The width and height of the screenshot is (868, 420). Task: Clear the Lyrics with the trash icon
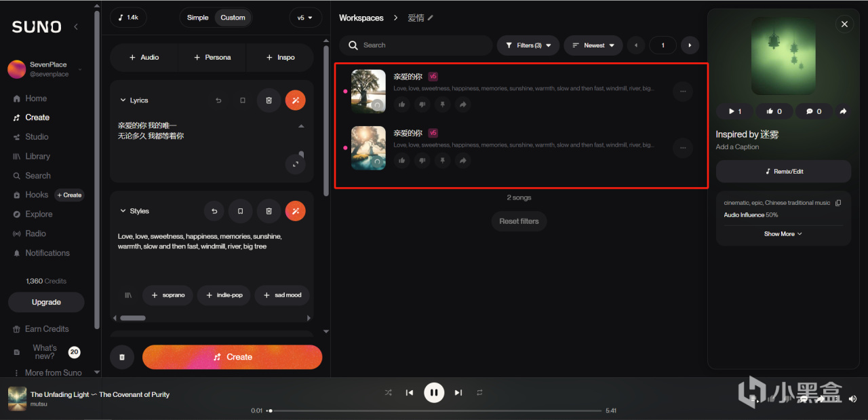269,100
